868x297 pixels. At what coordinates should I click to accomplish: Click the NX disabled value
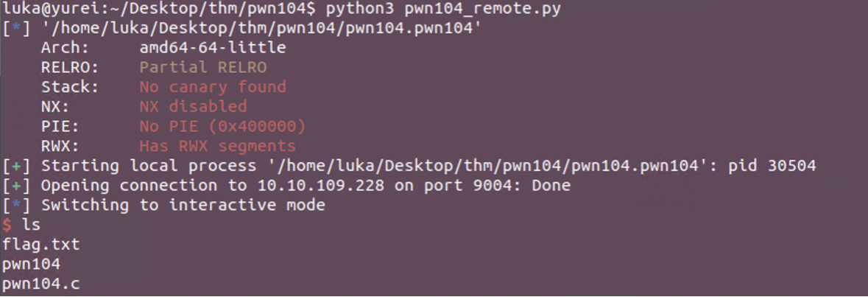tap(193, 107)
